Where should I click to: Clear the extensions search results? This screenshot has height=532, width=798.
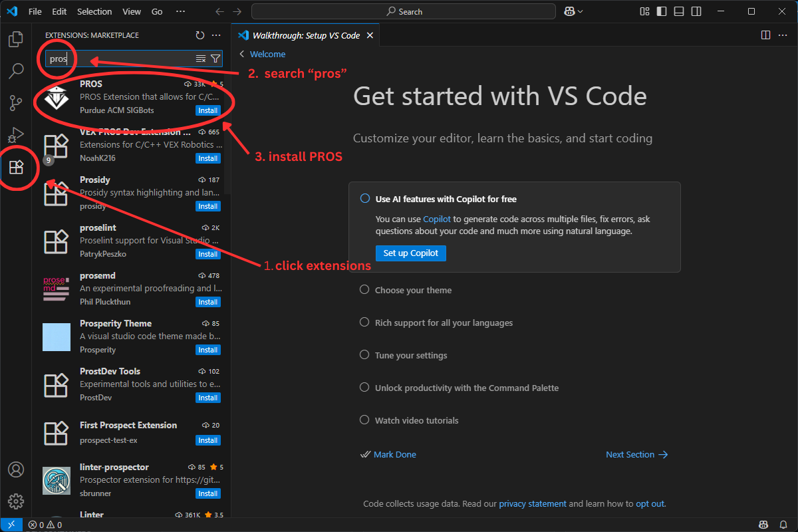tap(201, 59)
